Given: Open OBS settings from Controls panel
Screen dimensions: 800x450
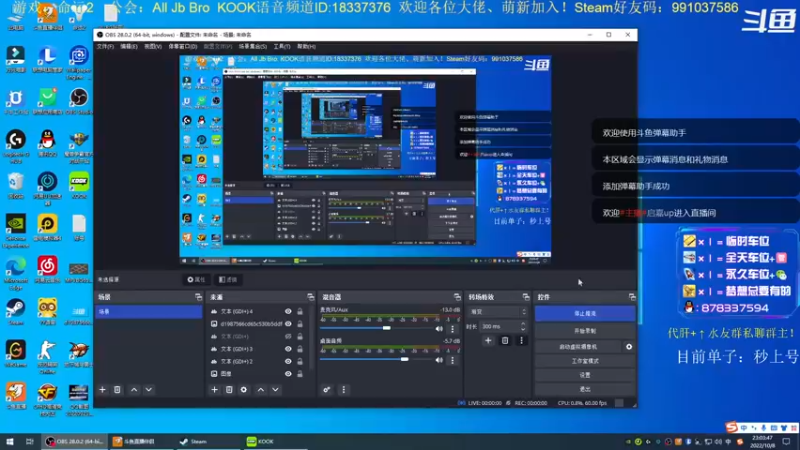Looking at the screenshot, I should tap(585, 375).
